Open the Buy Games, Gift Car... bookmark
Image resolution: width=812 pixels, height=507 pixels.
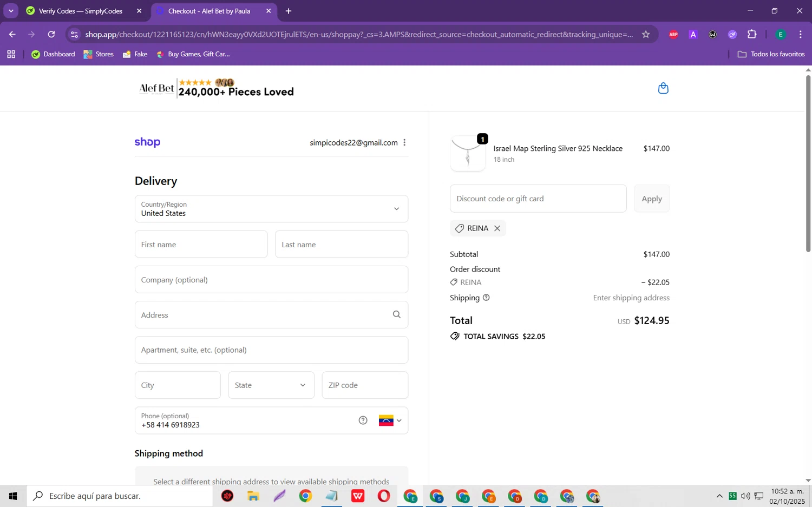click(x=193, y=54)
